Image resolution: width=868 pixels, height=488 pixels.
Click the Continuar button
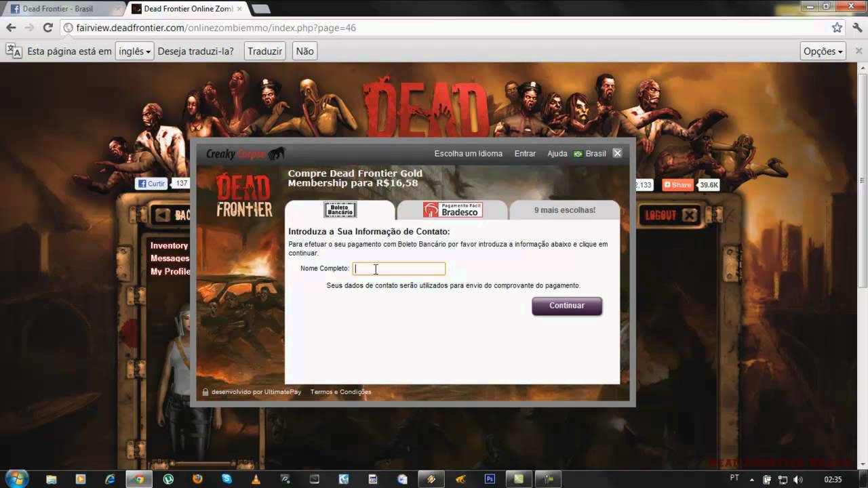(567, 306)
